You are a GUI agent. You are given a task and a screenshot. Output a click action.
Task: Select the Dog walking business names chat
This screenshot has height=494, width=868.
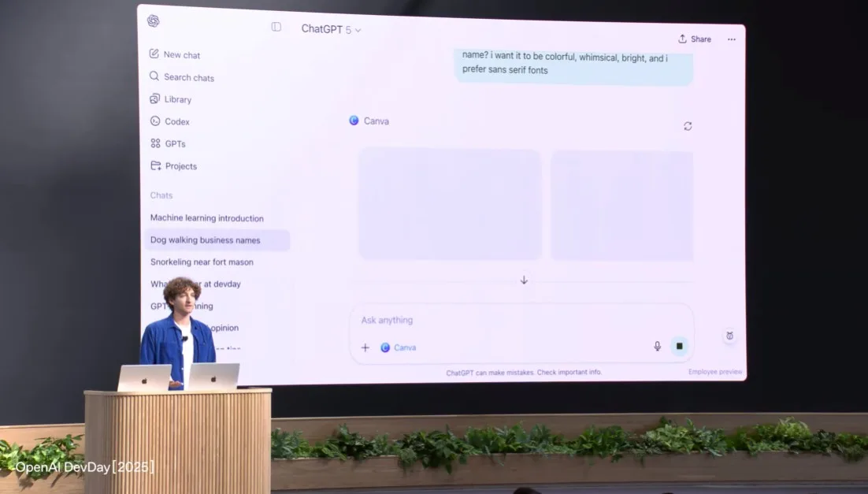[206, 240]
